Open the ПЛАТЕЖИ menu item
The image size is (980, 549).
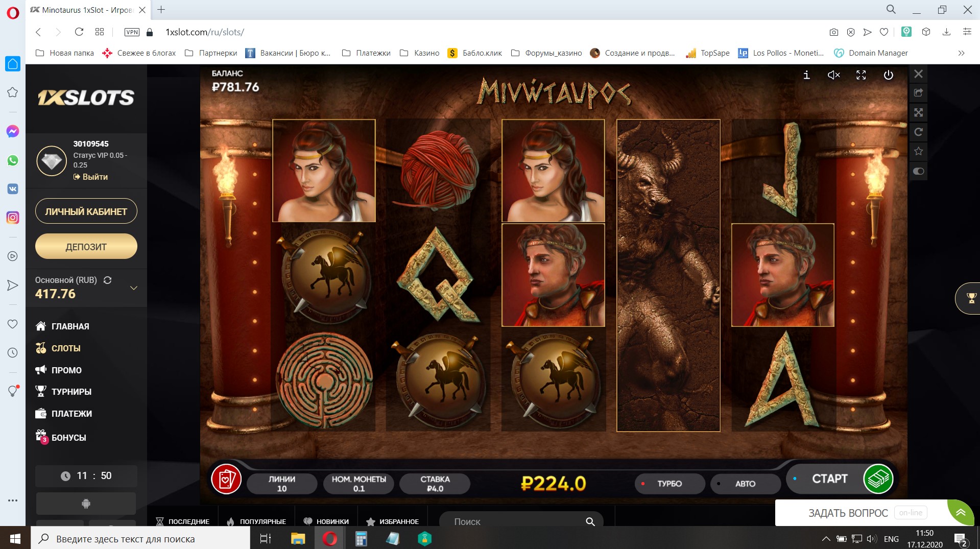click(x=63, y=414)
